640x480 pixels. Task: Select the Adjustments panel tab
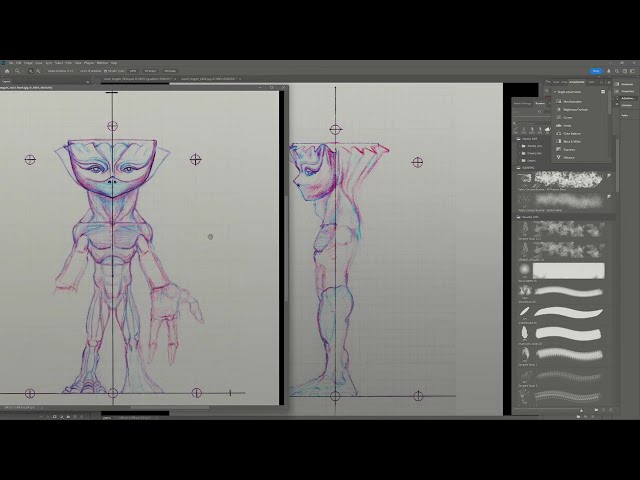pyautogui.click(x=577, y=82)
